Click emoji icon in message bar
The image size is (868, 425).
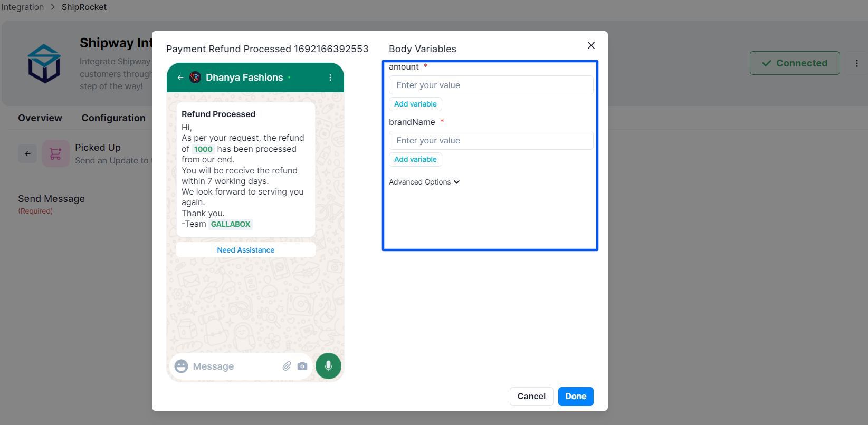tap(181, 366)
